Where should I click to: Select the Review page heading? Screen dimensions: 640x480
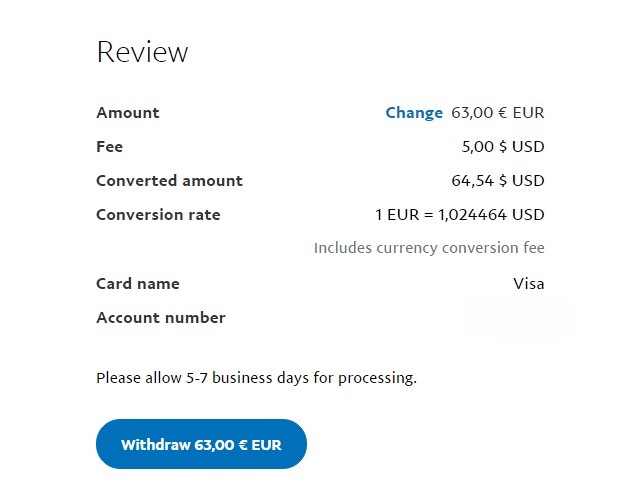tap(142, 52)
